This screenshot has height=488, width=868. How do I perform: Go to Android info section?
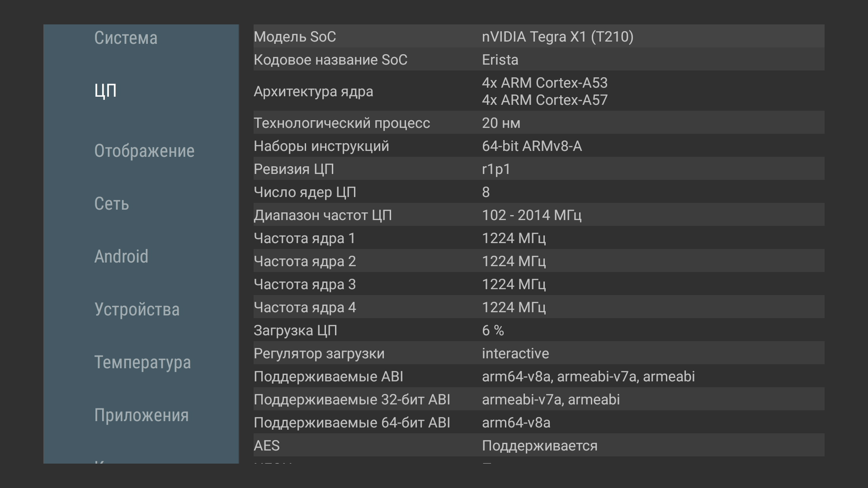[121, 257]
